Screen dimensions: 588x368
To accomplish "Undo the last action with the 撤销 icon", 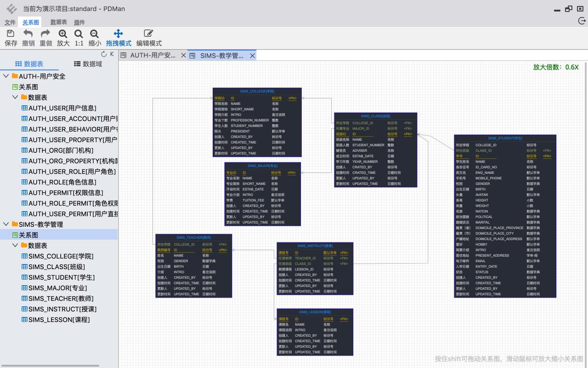I will (x=28, y=37).
